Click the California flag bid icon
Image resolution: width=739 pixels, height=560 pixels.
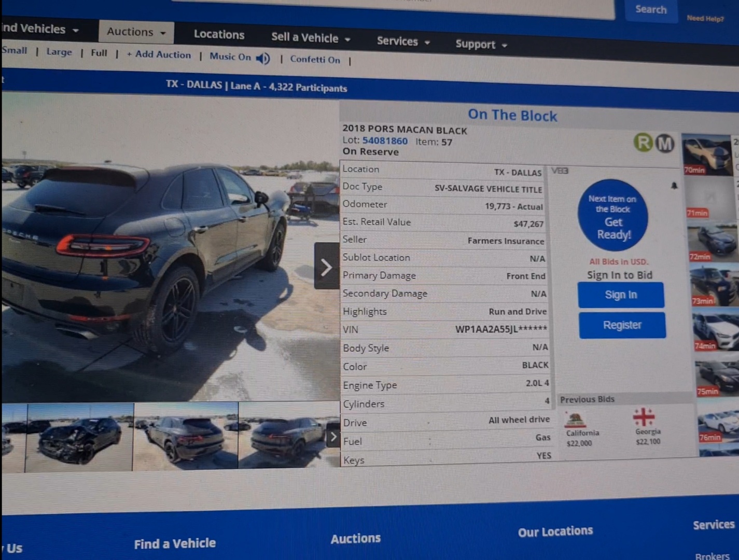pos(575,420)
